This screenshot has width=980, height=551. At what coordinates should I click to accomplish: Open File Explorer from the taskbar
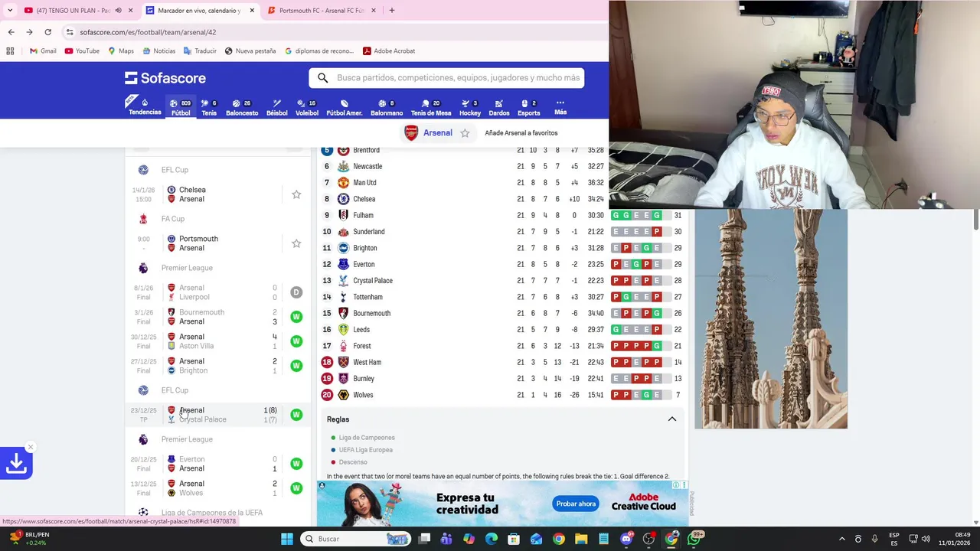coord(581,539)
